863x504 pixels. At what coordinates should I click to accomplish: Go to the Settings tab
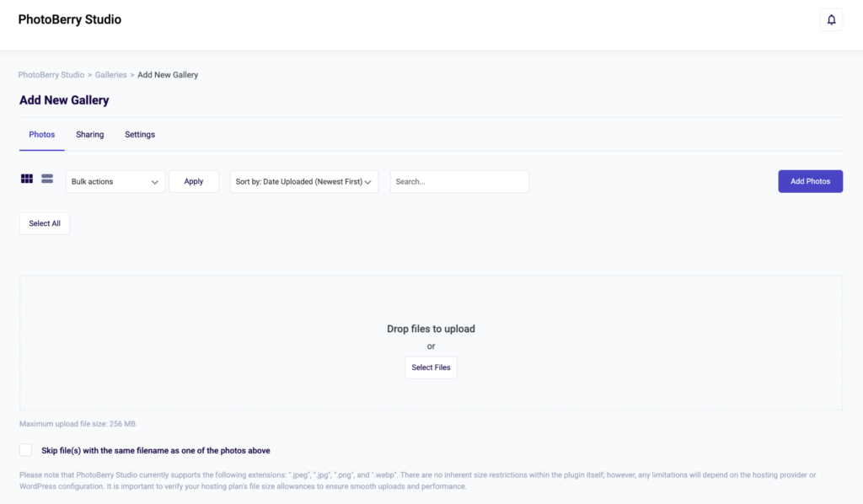(140, 135)
